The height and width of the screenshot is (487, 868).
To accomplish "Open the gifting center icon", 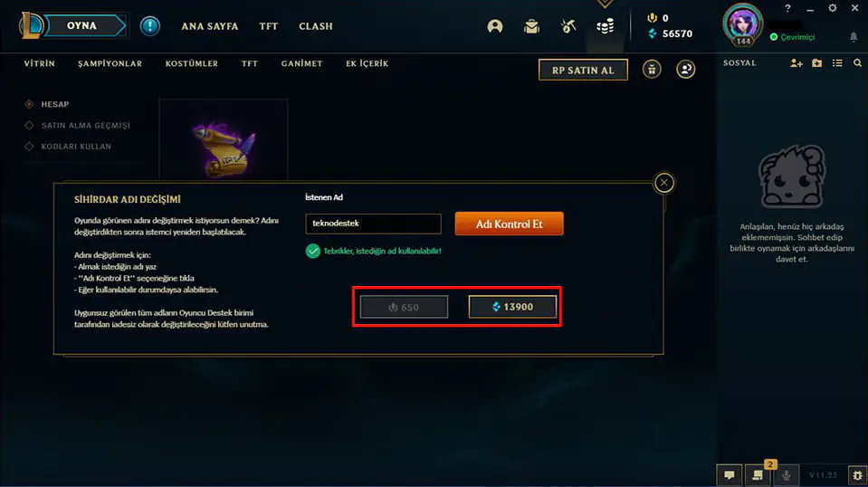I will pyautogui.click(x=652, y=69).
